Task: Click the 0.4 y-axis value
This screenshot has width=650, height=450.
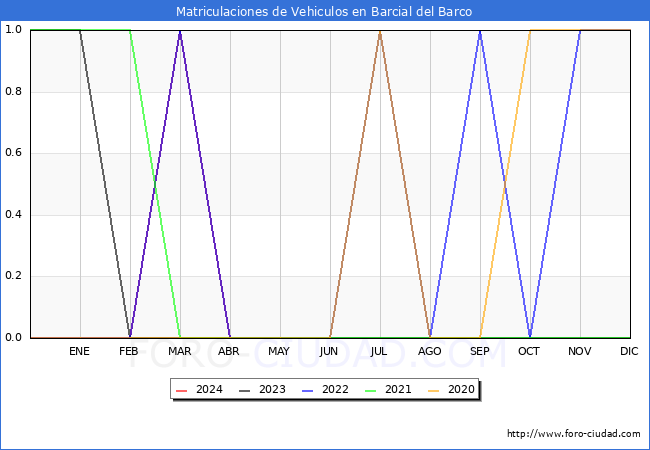Action: point(13,215)
